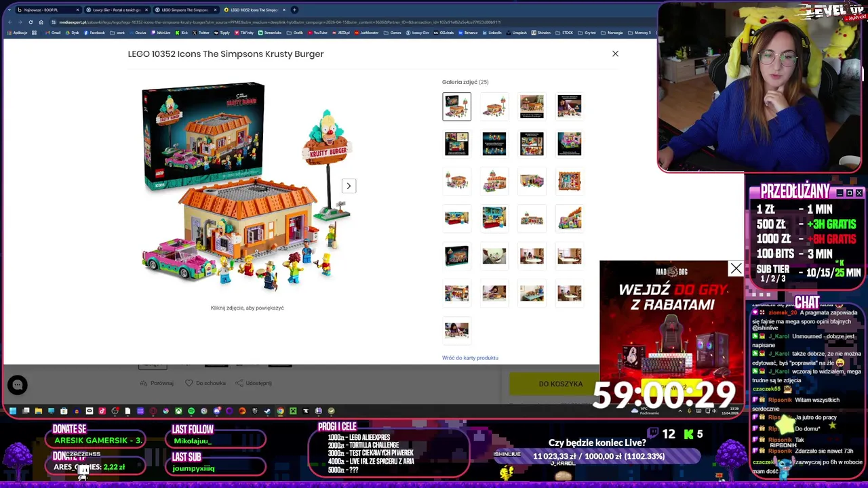The height and width of the screenshot is (488, 868).
Task: Click Udostępnij share option
Action: (x=254, y=383)
